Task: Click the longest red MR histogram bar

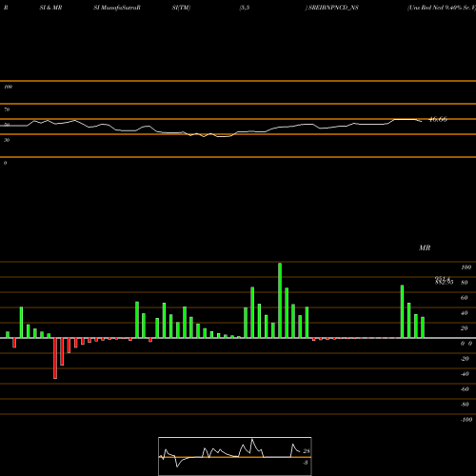Action: [x=55, y=358]
